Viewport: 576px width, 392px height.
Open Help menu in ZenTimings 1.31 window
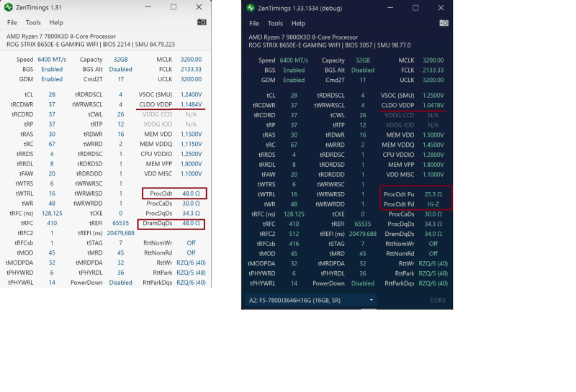click(56, 22)
